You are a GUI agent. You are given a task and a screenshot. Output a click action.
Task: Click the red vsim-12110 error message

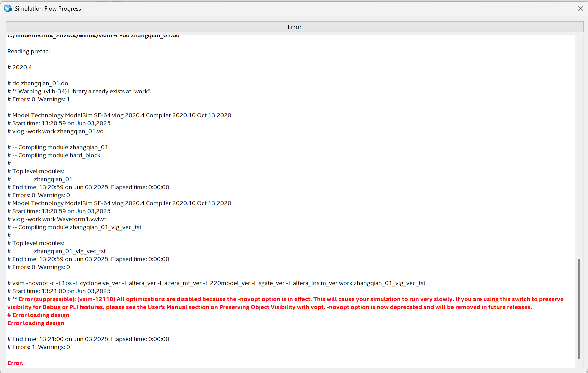(x=285, y=303)
